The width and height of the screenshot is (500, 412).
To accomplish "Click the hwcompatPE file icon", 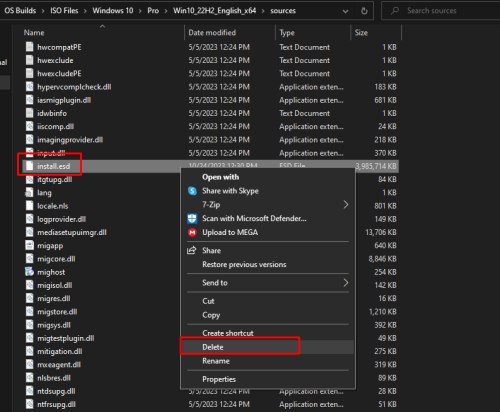I will click(30, 47).
